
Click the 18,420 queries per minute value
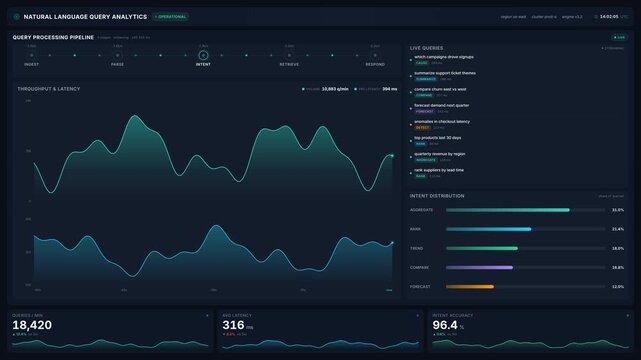click(x=32, y=325)
